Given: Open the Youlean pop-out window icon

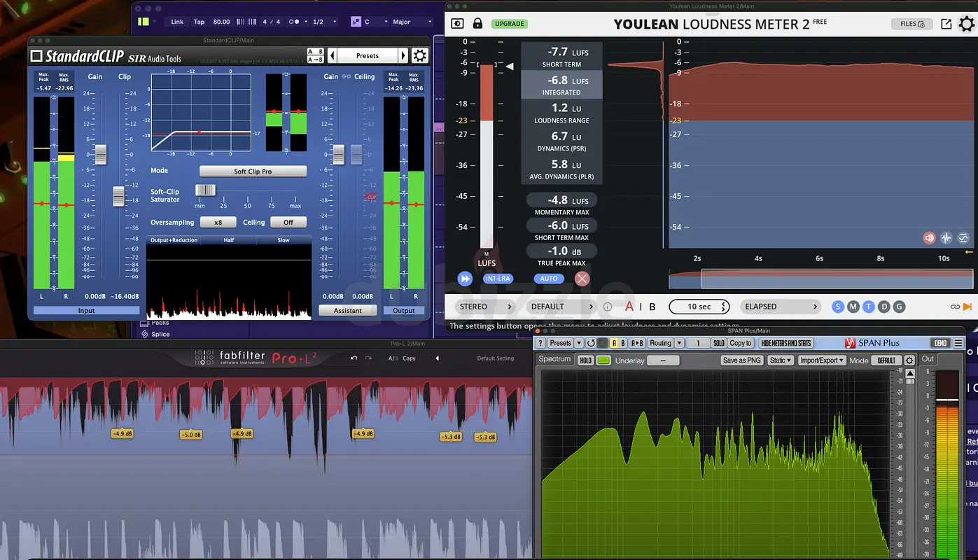Looking at the screenshot, I should coord(946,24).
